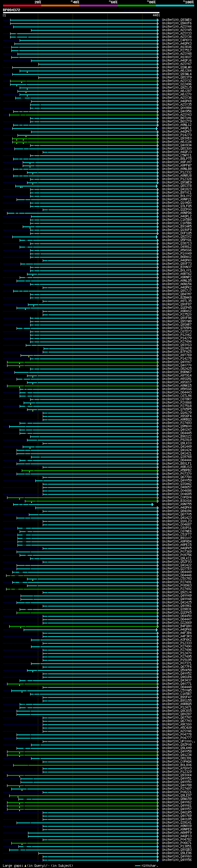Select the UniRef100_Q4VV56 label
The width and height of the screenshot is (197, 868).
coord(177,860)
